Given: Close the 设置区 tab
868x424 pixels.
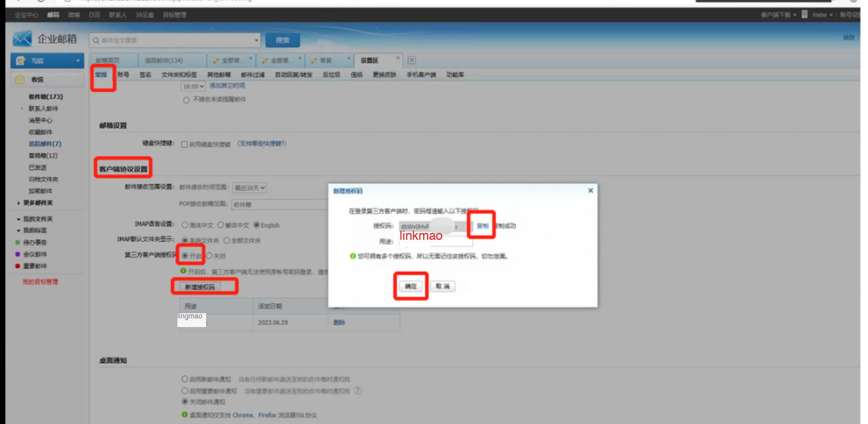Looking at the screenshot, I should tap(398, 58).
